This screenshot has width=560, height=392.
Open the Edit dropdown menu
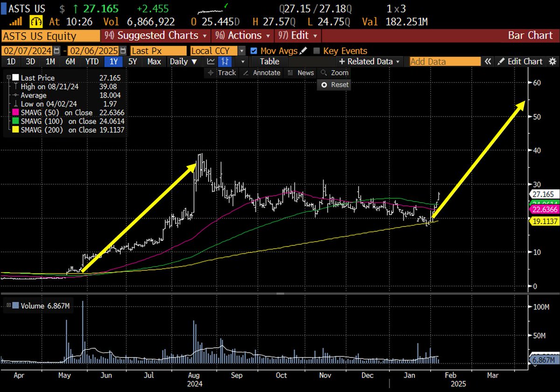(x=299, y=35)
